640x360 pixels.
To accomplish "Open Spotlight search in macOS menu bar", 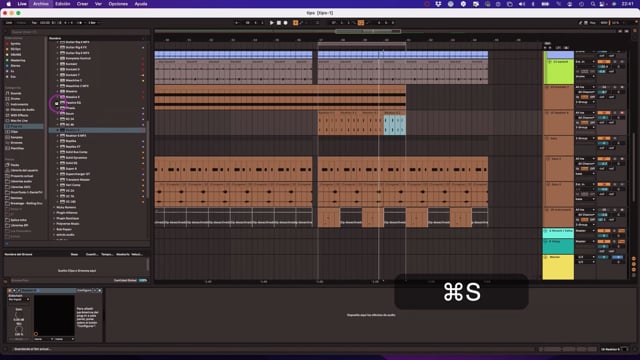I will 593,4.
